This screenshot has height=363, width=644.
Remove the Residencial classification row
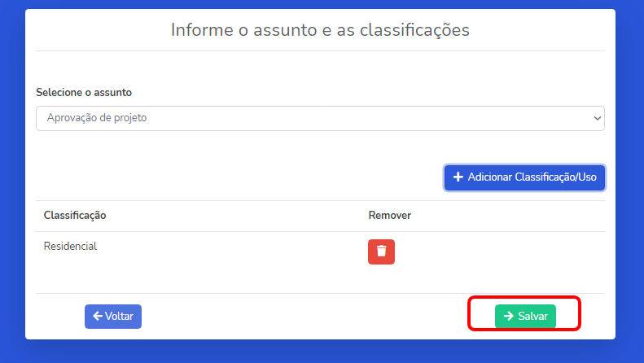[381, 251]
